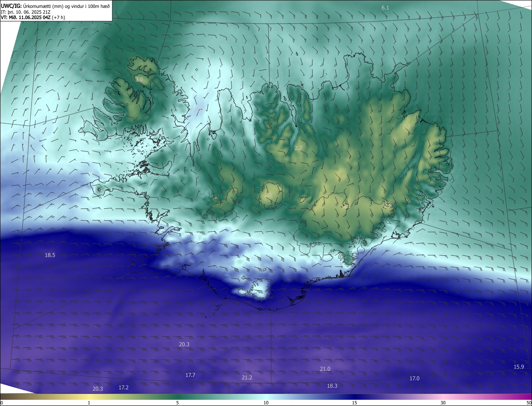532x406 pixels.
Task: Pick the yellow colour above the '1' tick
Action: [x=89, y=396]
